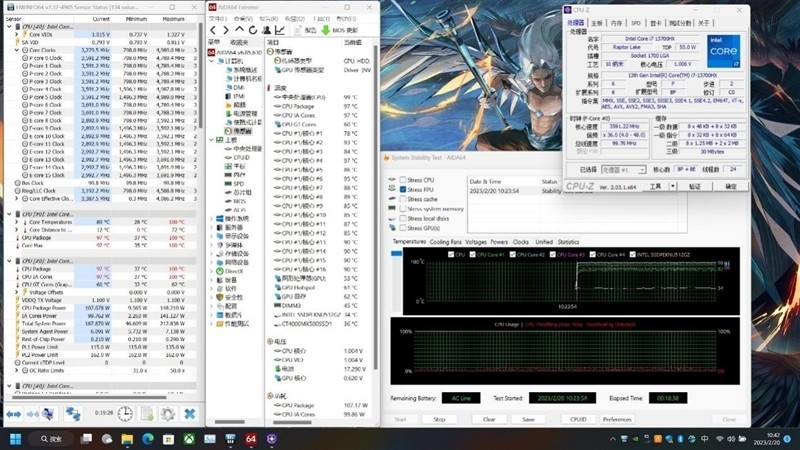Click the AIDA64 refresh toolbar icon
The width and height of the screenshot is (800, 450).
click(x=255, y=30)
